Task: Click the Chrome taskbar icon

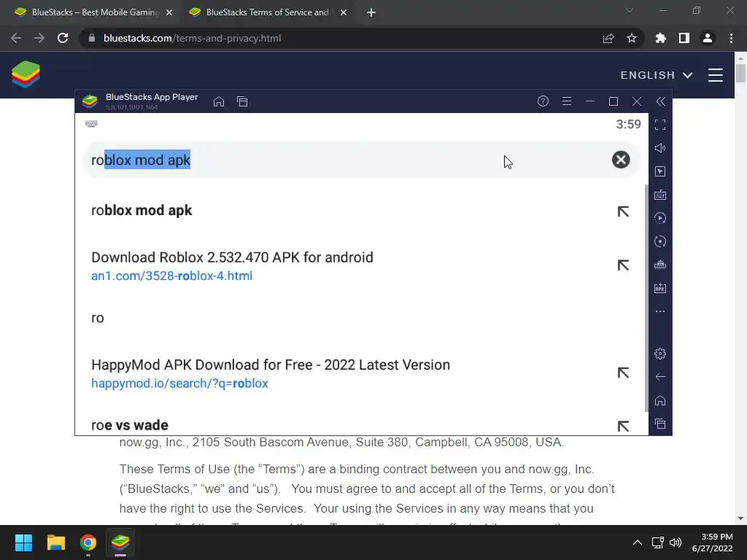Action: 88,542
